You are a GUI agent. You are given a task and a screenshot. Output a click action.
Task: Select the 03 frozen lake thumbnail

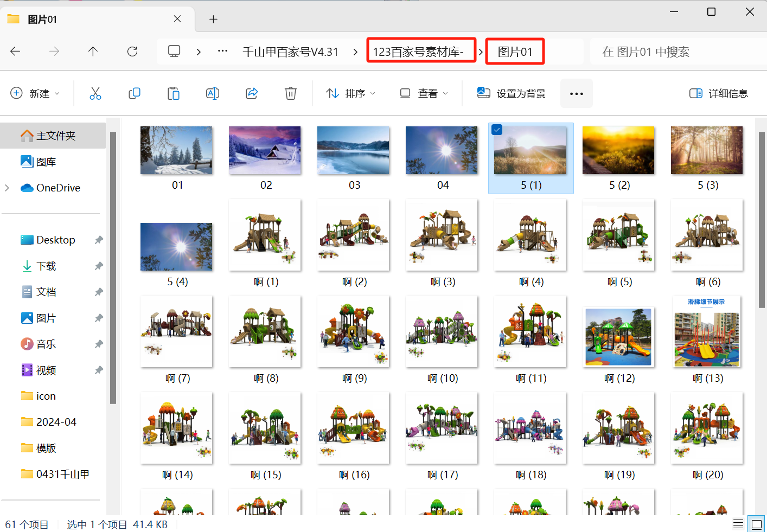[353, 150]
